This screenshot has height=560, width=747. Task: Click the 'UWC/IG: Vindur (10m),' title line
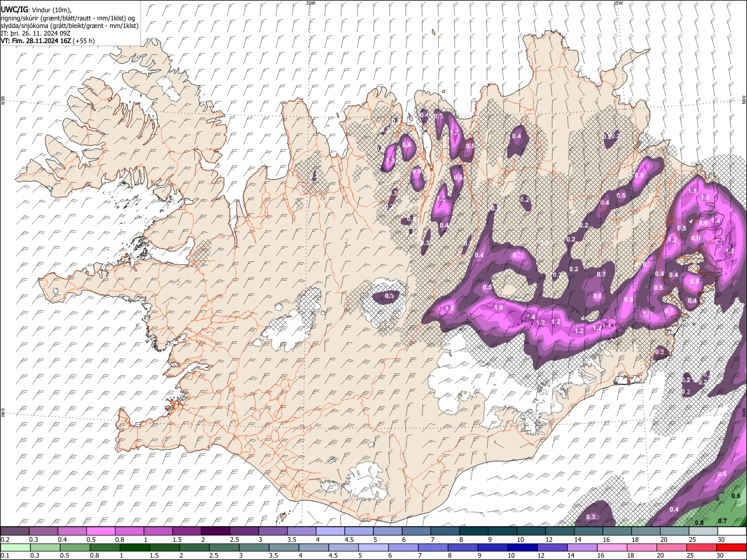(x=36, y=9)
